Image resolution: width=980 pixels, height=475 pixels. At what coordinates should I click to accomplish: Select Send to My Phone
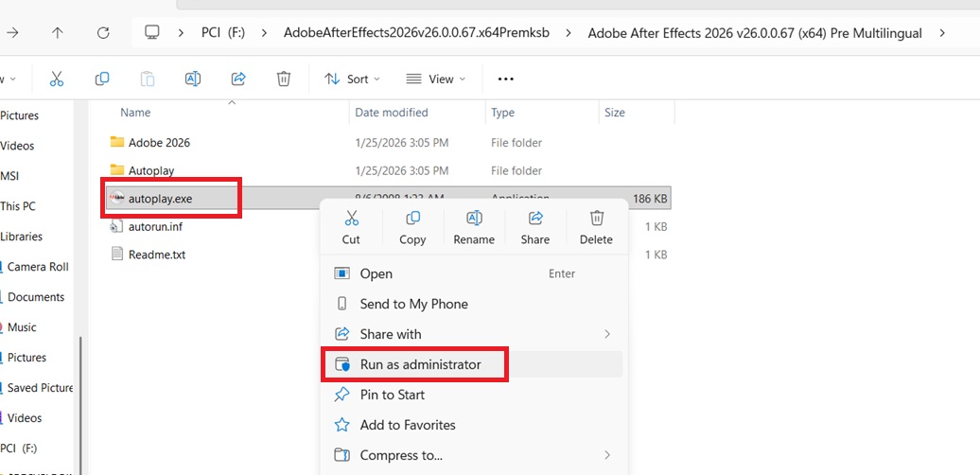pos(473,304)
